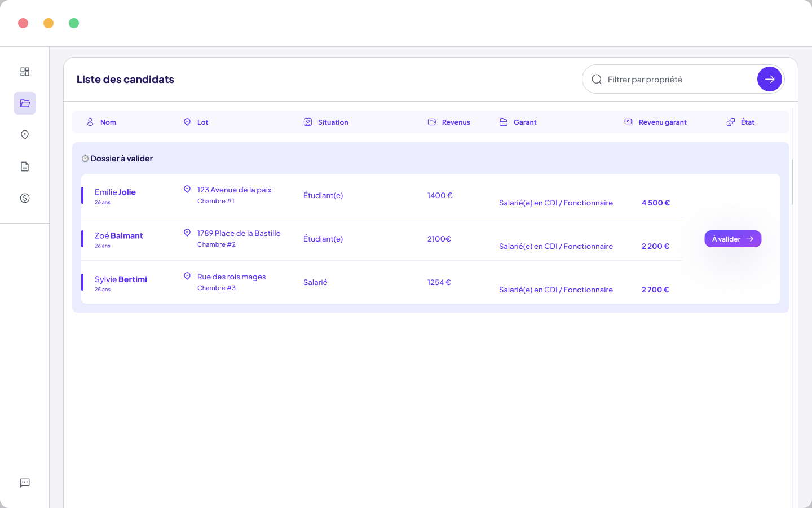Image resolution: width=812 pixels, height=508 pixels.
Task: Sort by Revenu garant column header
Action: [663, 122]
